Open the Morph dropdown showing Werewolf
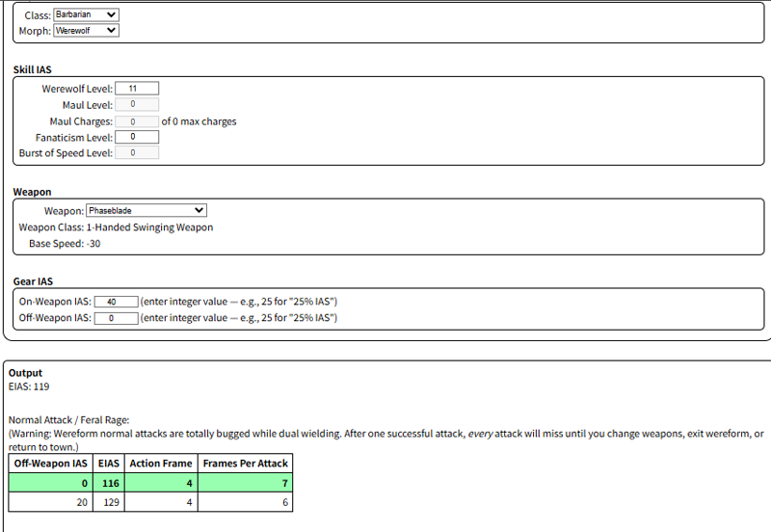 click(86, 31)
